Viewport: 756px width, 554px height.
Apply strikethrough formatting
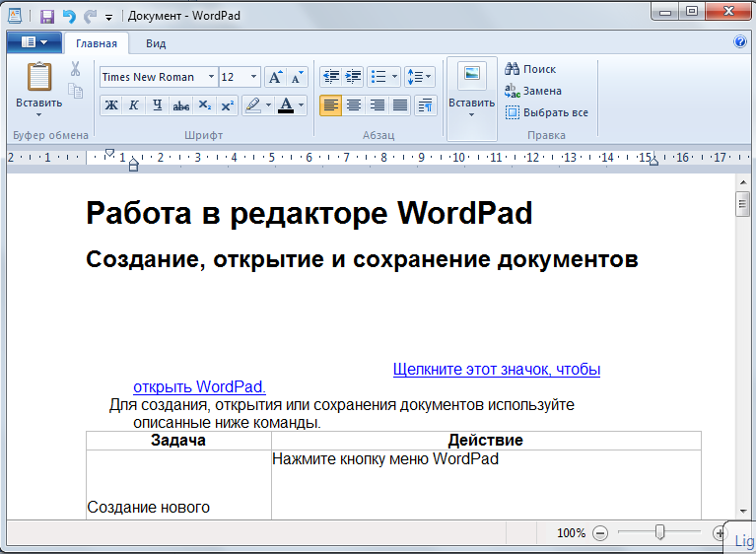(x=180, y=105)
